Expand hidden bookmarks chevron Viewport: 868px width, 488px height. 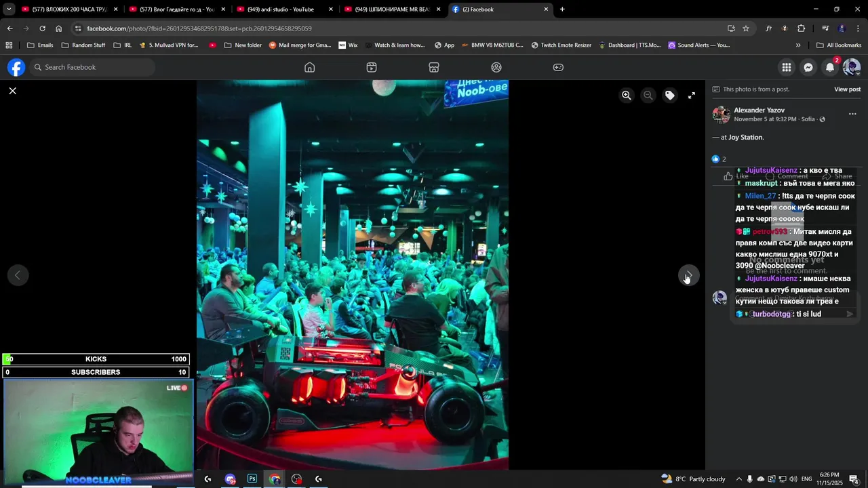point(798,45)
